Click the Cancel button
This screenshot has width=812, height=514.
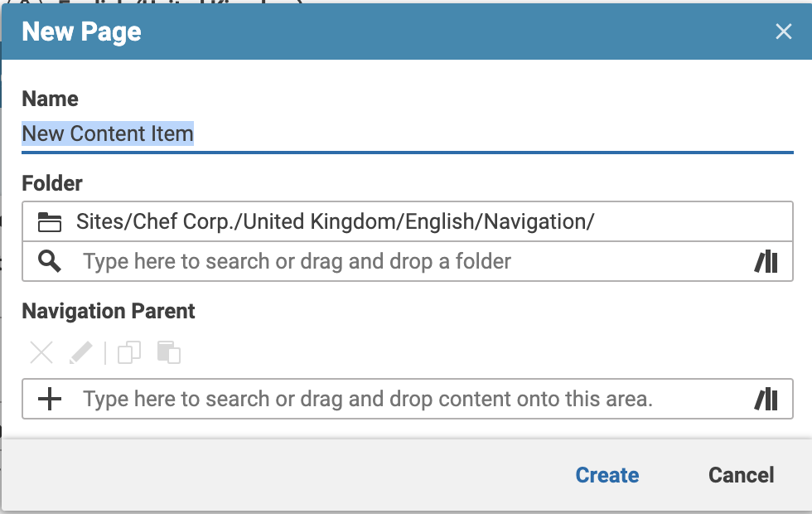point(740,475)
